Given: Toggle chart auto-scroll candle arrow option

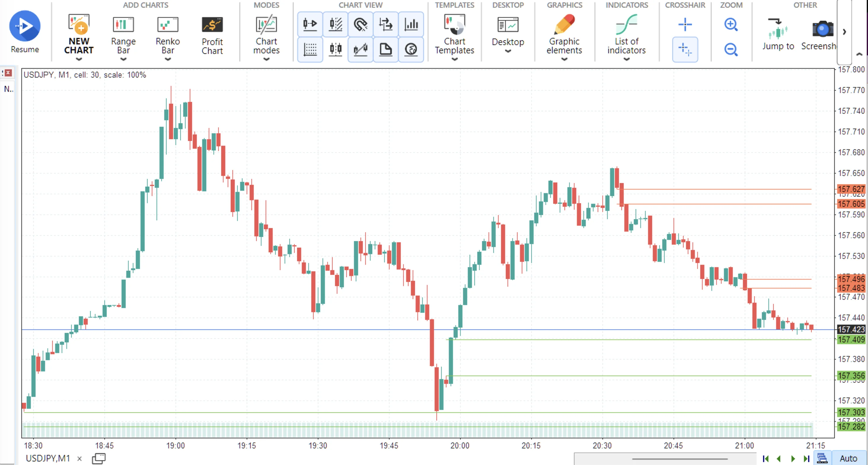Looking at the screenshot, I should 310,24.
